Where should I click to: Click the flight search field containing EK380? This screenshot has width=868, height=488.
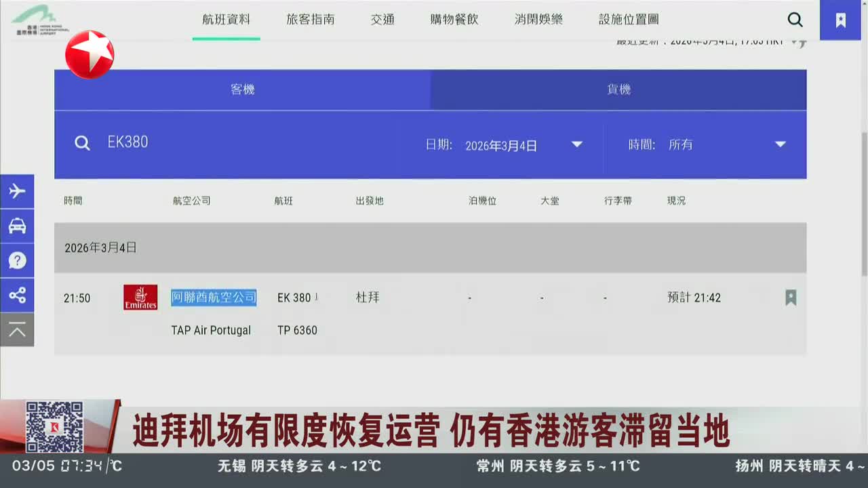(258, 142)
